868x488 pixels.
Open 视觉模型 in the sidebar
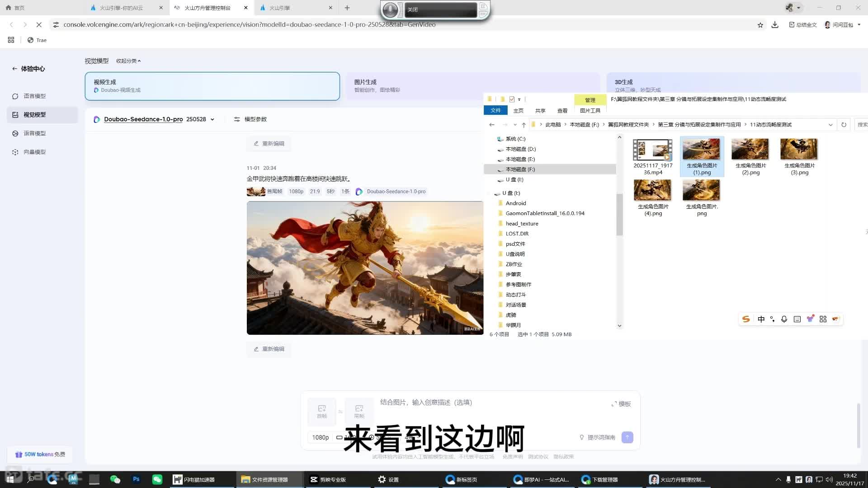coord(35,115)
